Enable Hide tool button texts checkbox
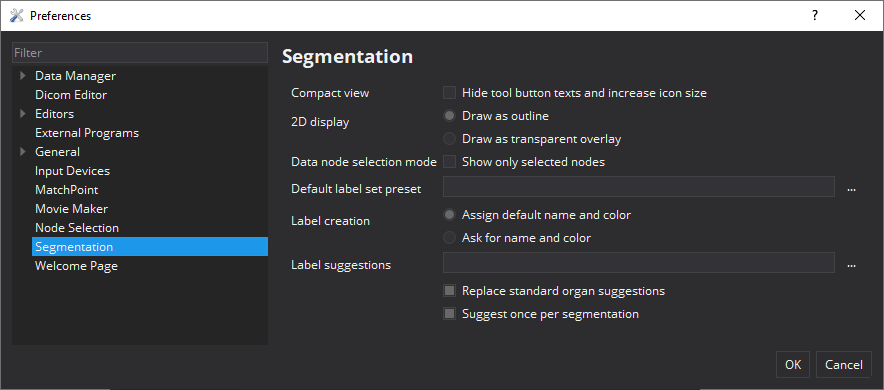 449,92
